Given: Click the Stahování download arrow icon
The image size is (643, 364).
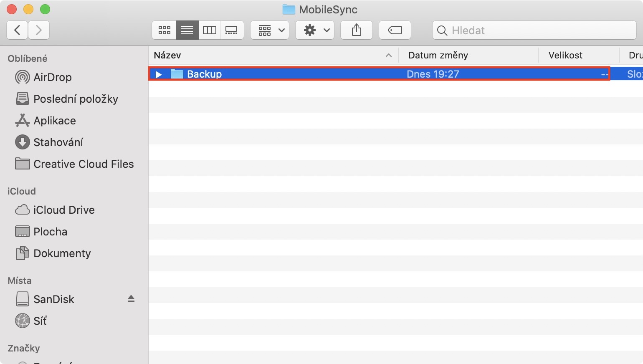Looking at the screenshot, I should [x=23, y=142].
